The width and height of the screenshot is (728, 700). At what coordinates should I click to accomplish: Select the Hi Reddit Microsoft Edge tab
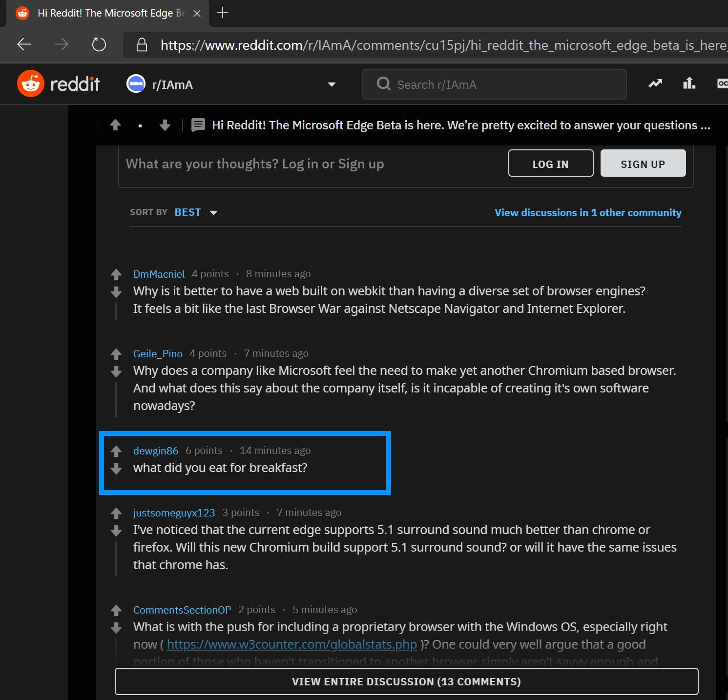coord(107,13)
